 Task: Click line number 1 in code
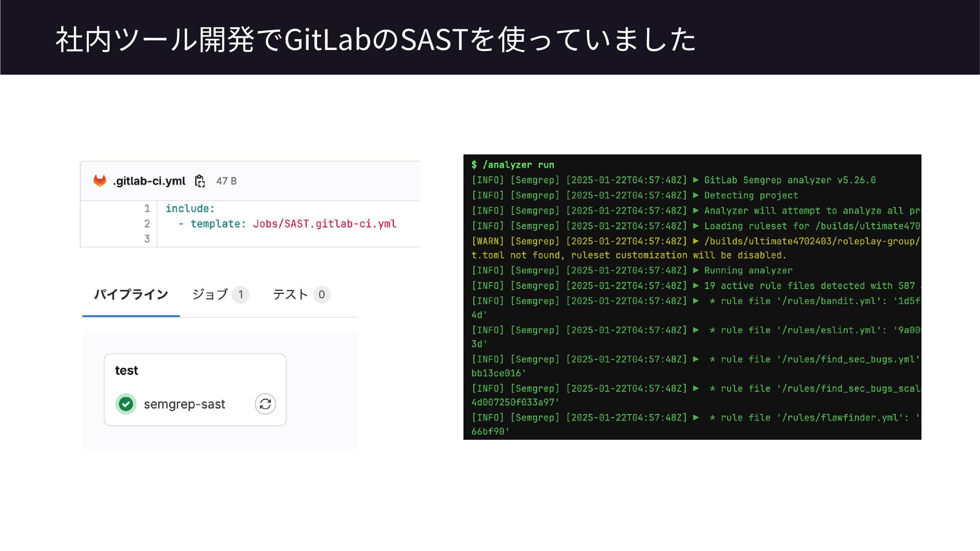[147, 209]
